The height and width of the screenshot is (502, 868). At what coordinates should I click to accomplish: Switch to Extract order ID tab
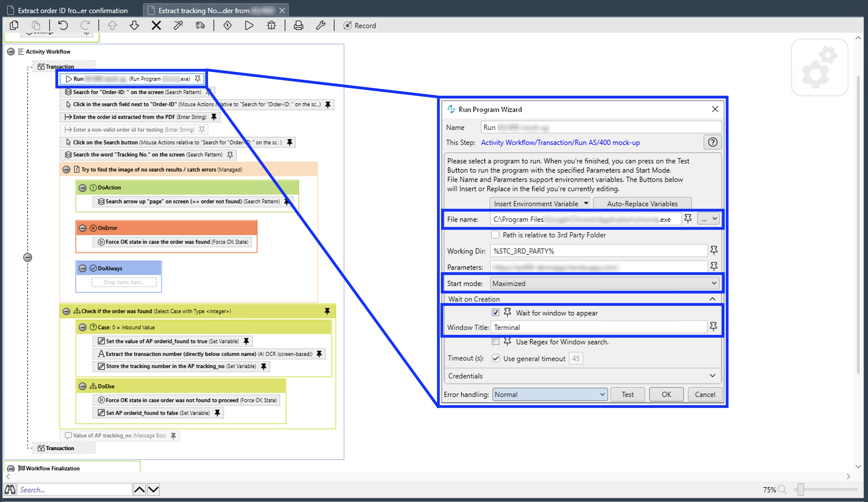(72, 10)
